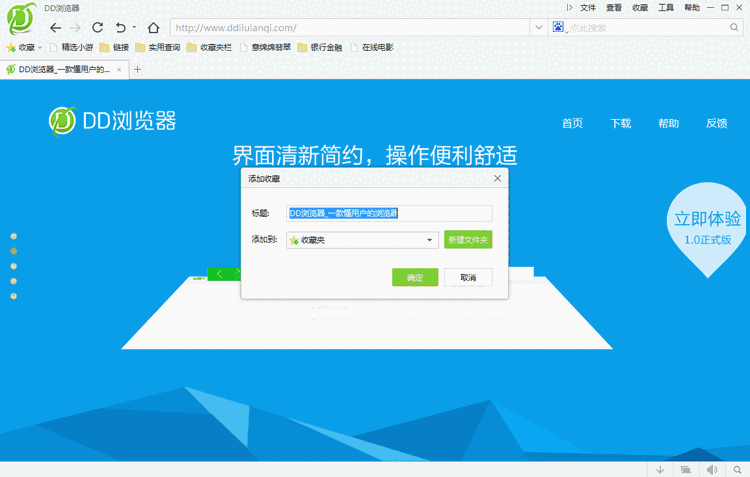Image resolution: width=750 pixels, height=477 pixels.
Task: Go to 首页 on the webpage
Action: pyautogui.click(x=573, y=123)
